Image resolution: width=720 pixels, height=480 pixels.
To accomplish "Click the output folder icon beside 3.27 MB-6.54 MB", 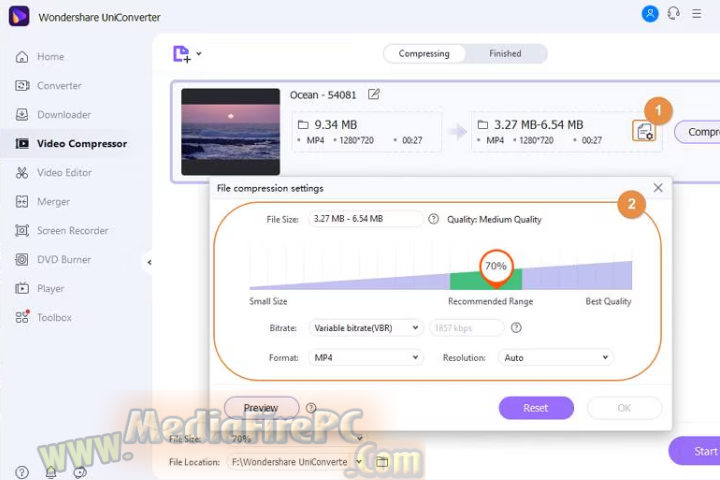I will point(483,124).
